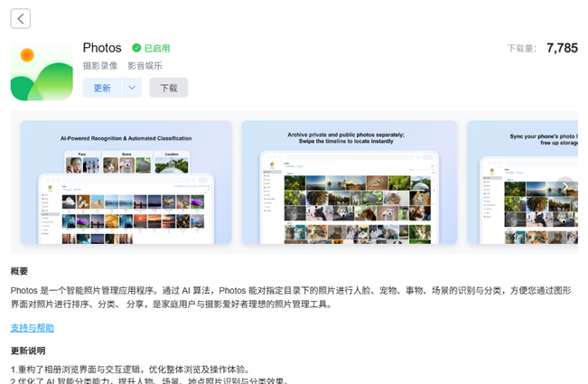Click the 概要 section heading
Viewport: 588px width, 384px height.
(19, 271)
